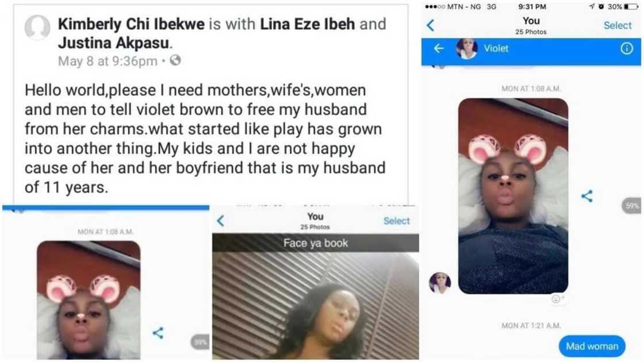Open Kimberly Chi Ibekwe profile link
This screenshot has width=644, height=362.
point(131,24)
